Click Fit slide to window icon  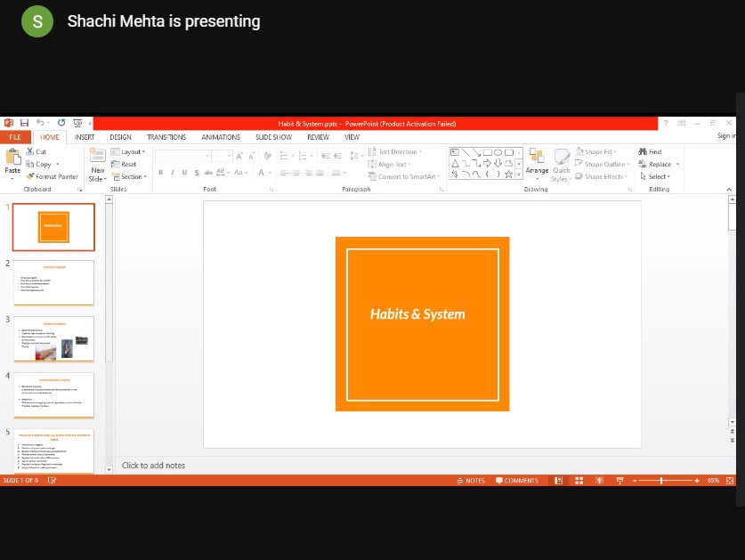(x=730, y=481)
